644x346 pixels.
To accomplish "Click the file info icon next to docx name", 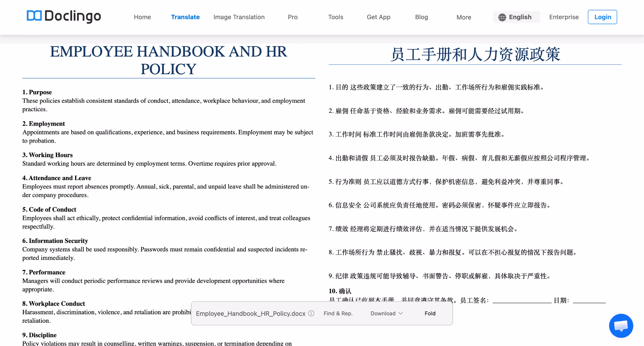I will point(311,313).
